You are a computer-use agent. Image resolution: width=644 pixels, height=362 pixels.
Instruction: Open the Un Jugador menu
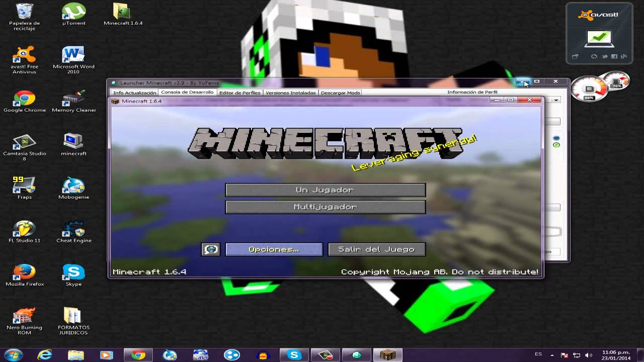[x=325, y=190]
